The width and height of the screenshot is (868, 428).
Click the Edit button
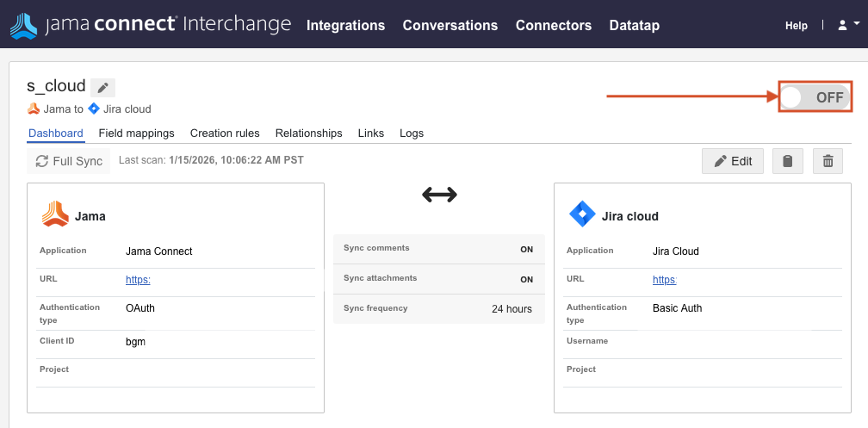coord(733,161)
